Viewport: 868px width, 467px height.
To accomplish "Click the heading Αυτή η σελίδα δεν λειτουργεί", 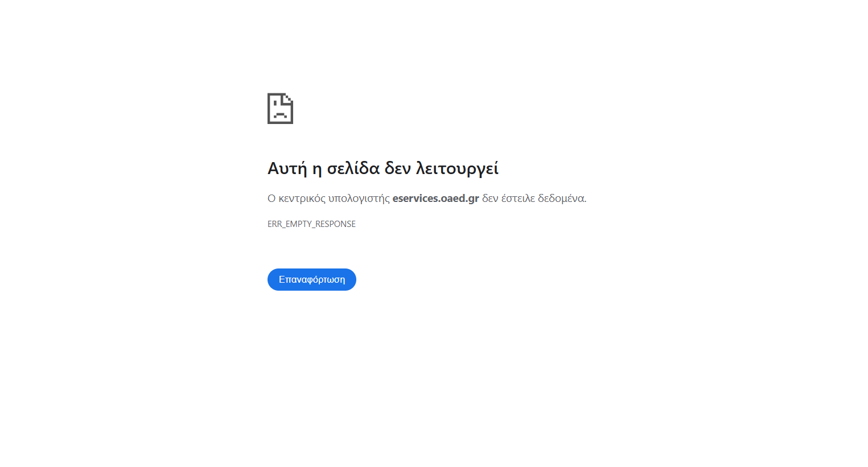I will click(382, 168).
